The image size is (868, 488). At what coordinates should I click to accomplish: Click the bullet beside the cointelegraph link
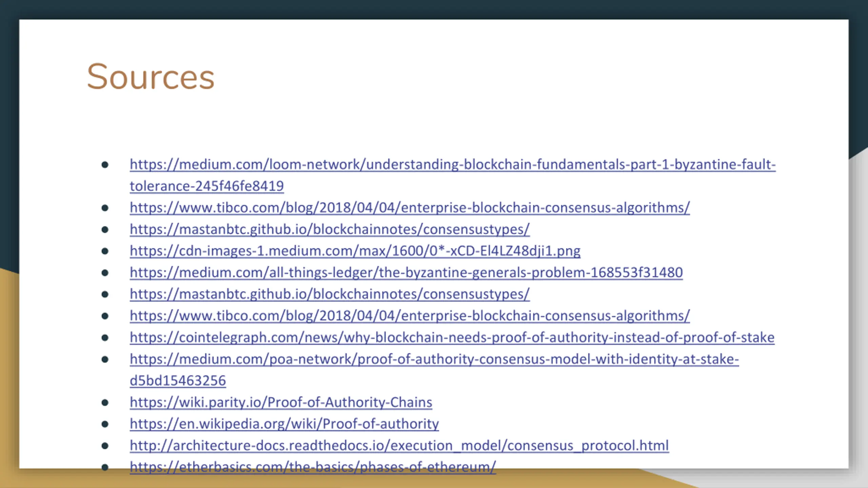tap(105, 338)
